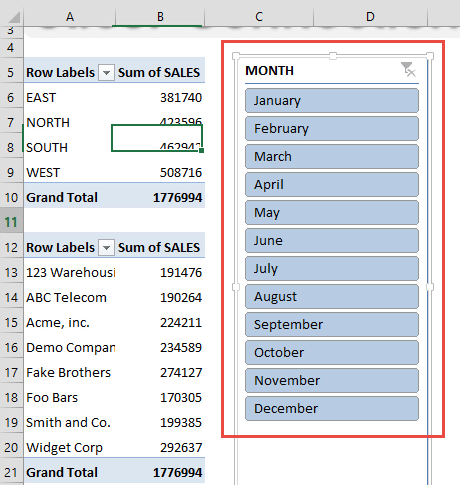Pick August in the MONTH slicer
The width and height of the screenshot is (460, 485).
click(332, 296)
